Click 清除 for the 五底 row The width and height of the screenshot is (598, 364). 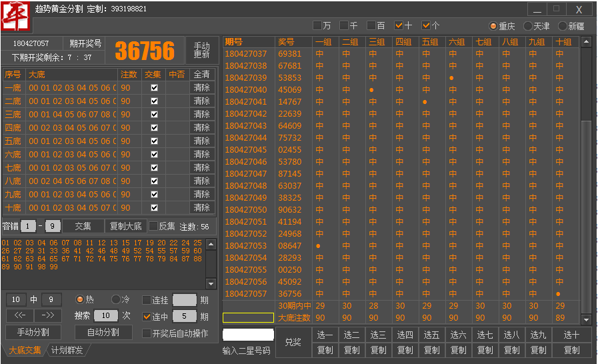(x=201, y=141)
